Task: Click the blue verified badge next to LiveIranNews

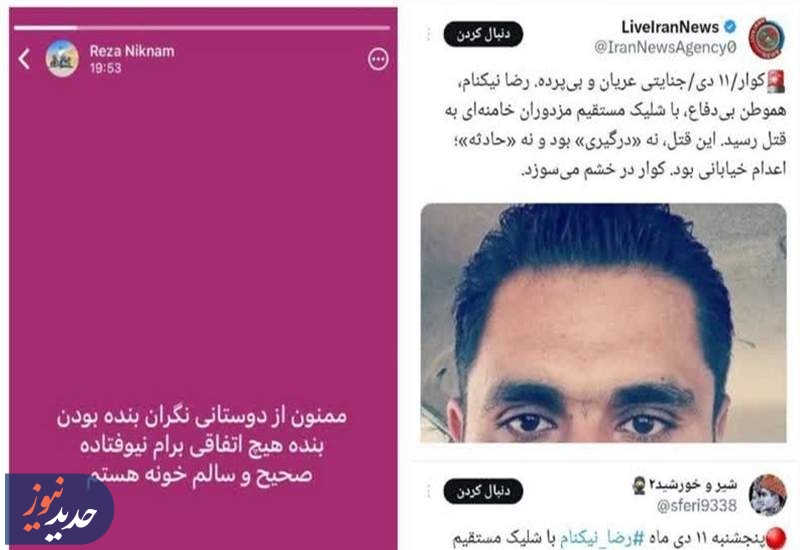Action: tap(731, 27)
